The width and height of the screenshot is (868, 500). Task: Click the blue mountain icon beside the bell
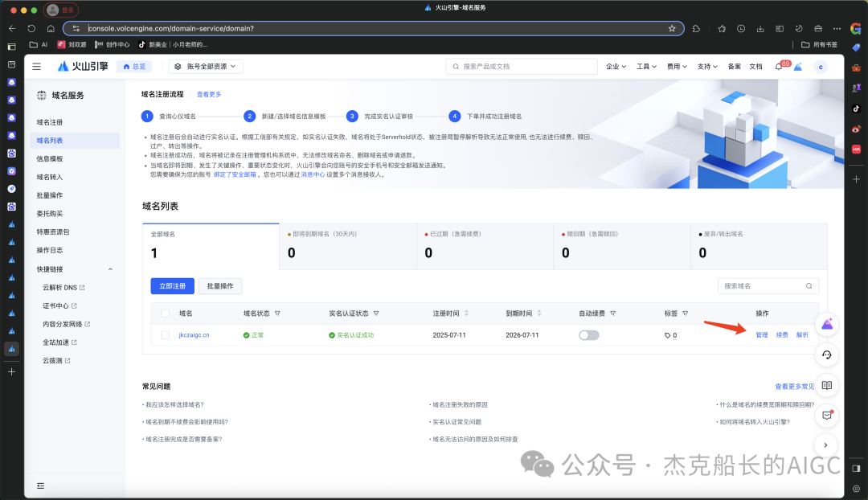click(x=798, y=67)
